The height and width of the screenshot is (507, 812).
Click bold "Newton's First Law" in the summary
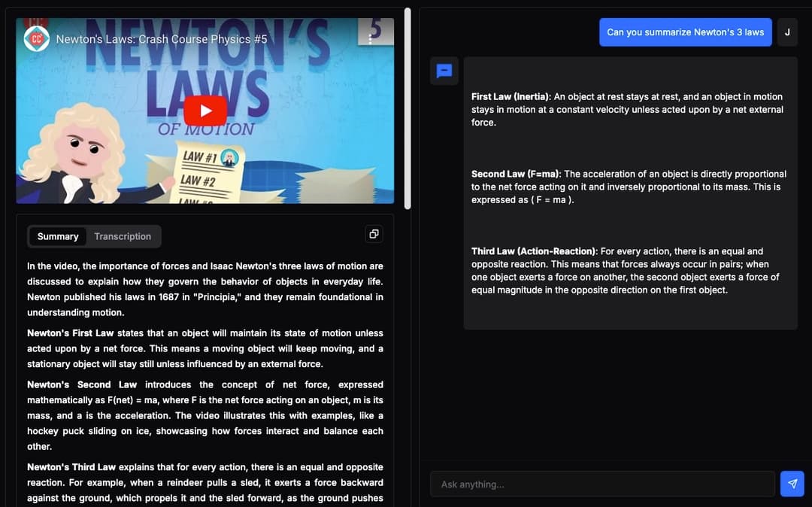(70, 333)
